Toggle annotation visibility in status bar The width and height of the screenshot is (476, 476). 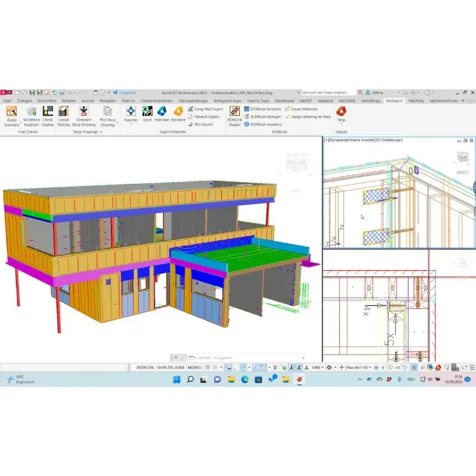pyautogui.click(x=292, y=367)
